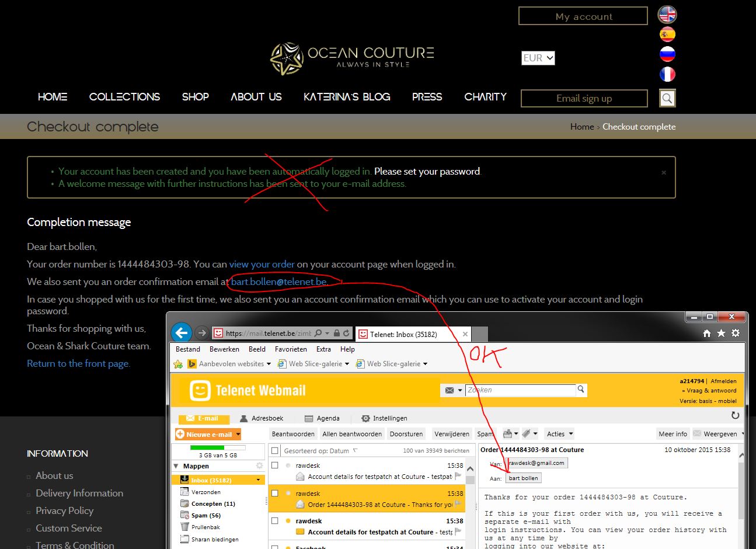This screenshot has height=549, width=756.
Task: Check the Facebook message checkbox
Action: [x=274, y=545]
